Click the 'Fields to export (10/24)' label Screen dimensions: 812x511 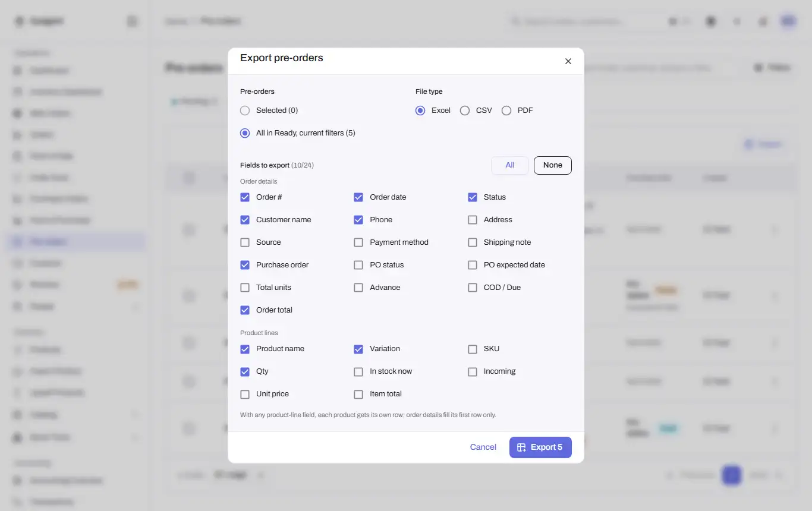pos(277,165)
